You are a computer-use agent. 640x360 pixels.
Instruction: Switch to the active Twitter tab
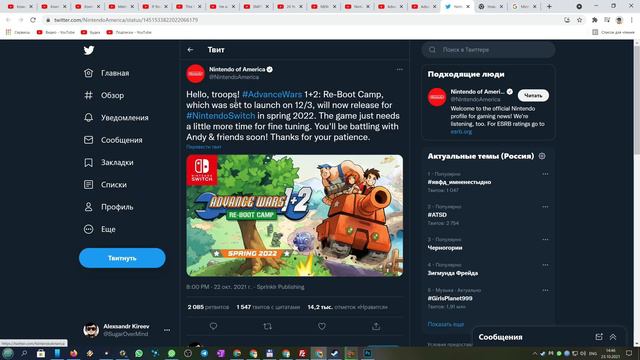click(x=458, y=7)
